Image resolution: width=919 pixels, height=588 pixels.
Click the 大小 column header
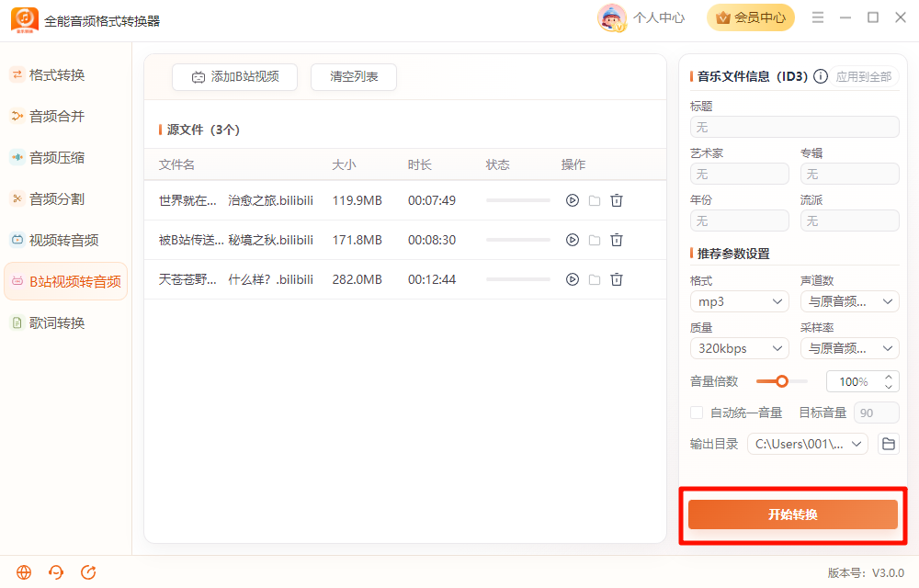tap(344, 164)
